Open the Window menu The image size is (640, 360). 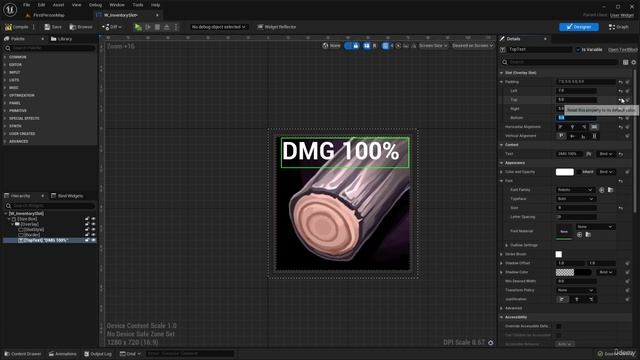pos(117,5)
